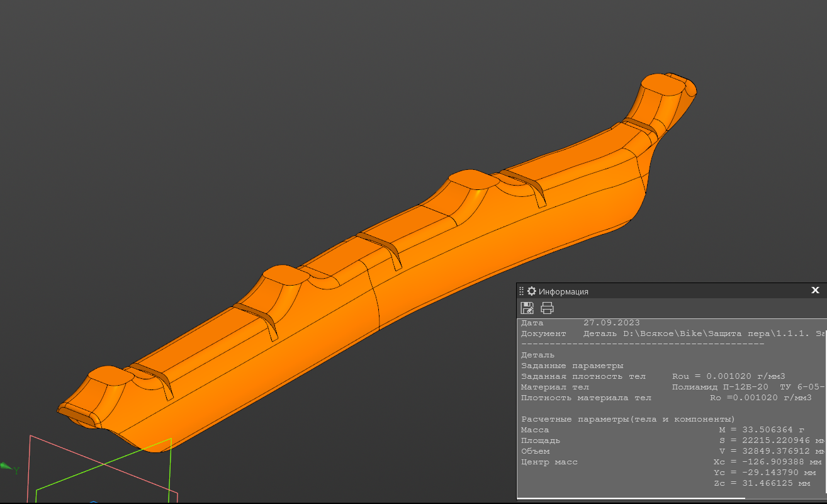The height and width of the screenshot is (504, 827).
Task: Print the information report with the printer icon
Action: pos(548,308)
